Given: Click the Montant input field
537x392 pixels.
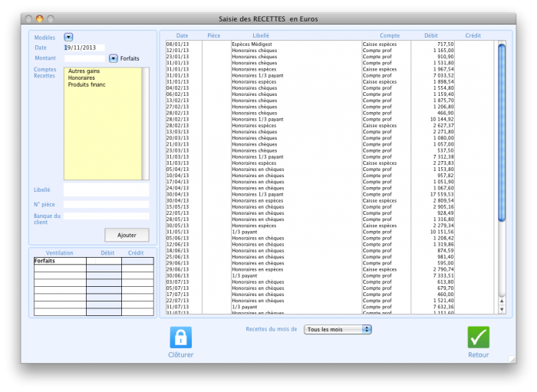Looking at the screenshot, I should [x=84, y=58].
